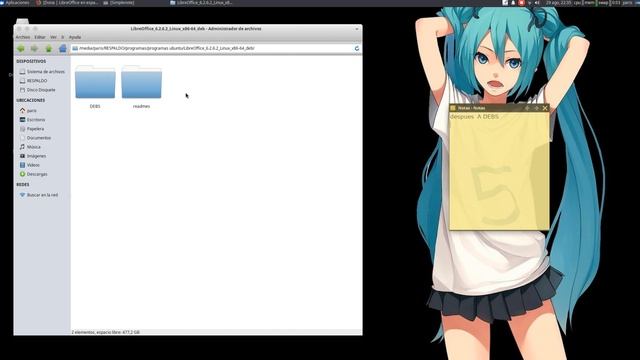Switch to LibreOffice en español taskbar window
Screen dimensions: 640x360
(x=67, y=2)
